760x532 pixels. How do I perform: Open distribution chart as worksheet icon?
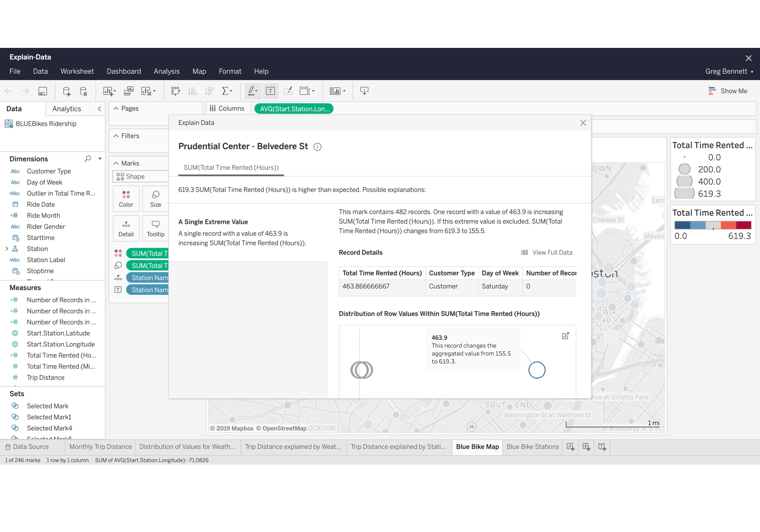click(565, 336)
